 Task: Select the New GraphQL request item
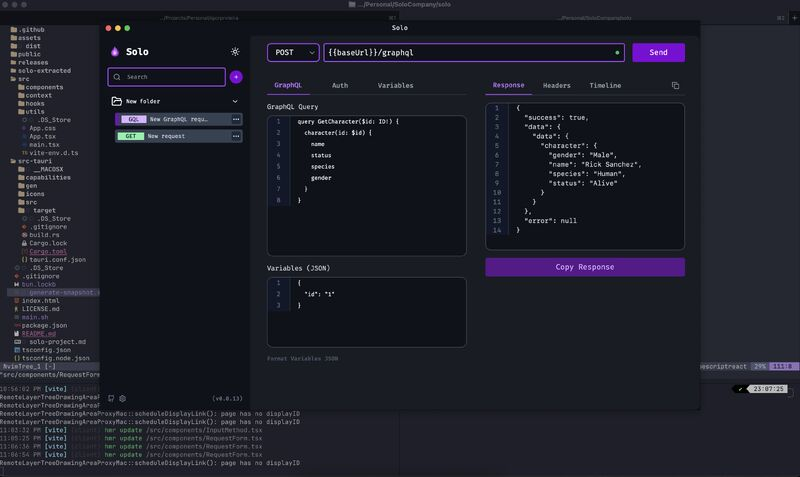point(179,119)
